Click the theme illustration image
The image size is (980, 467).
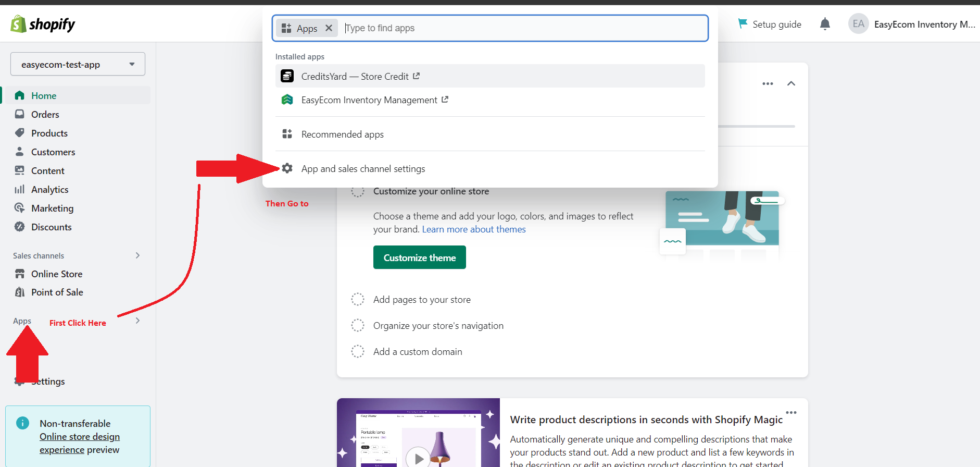(722, 225)
